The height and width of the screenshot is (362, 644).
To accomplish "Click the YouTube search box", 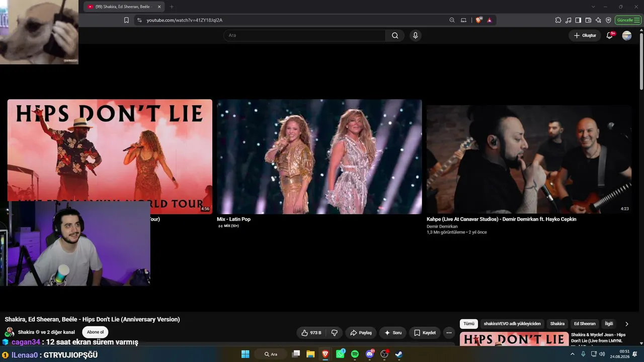I will point(304,35).
